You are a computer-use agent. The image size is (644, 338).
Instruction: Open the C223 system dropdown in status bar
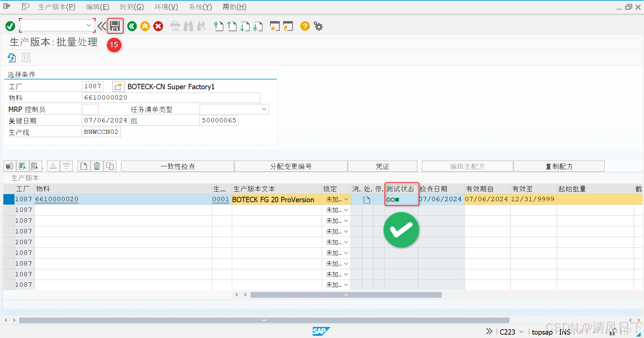tap(521, 332)
